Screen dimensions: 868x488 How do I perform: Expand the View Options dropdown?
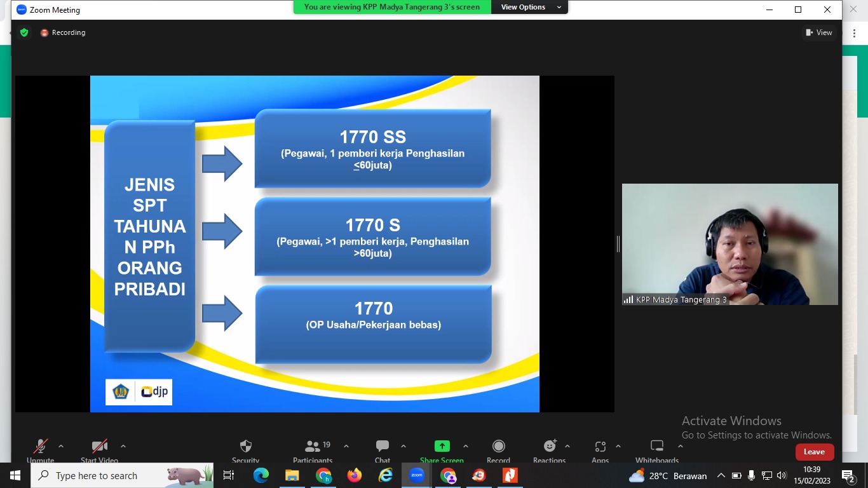coord(531,7)
